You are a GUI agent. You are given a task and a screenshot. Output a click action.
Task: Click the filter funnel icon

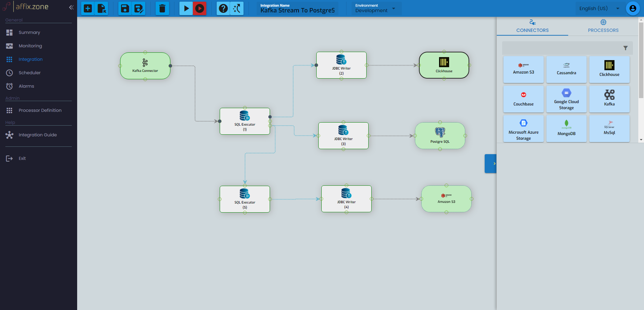coord(626,48)
